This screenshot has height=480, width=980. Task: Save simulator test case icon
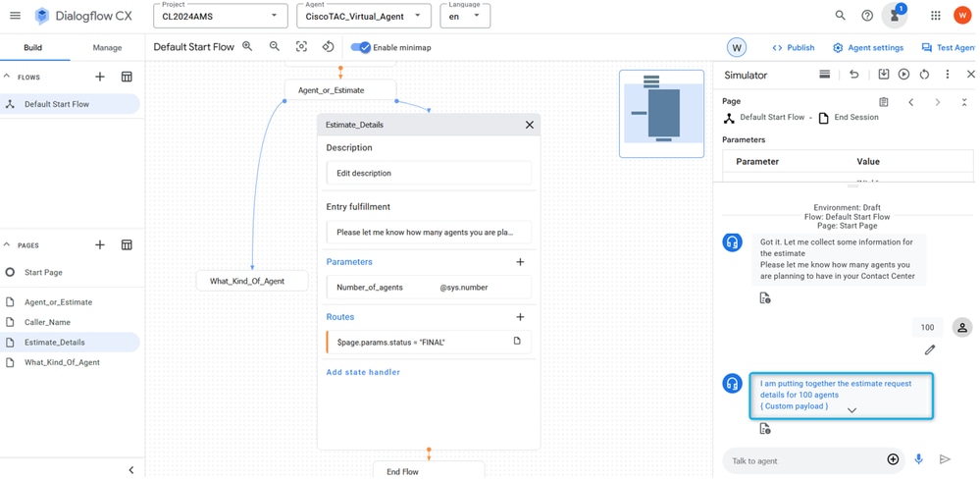[x=883, y=75]
